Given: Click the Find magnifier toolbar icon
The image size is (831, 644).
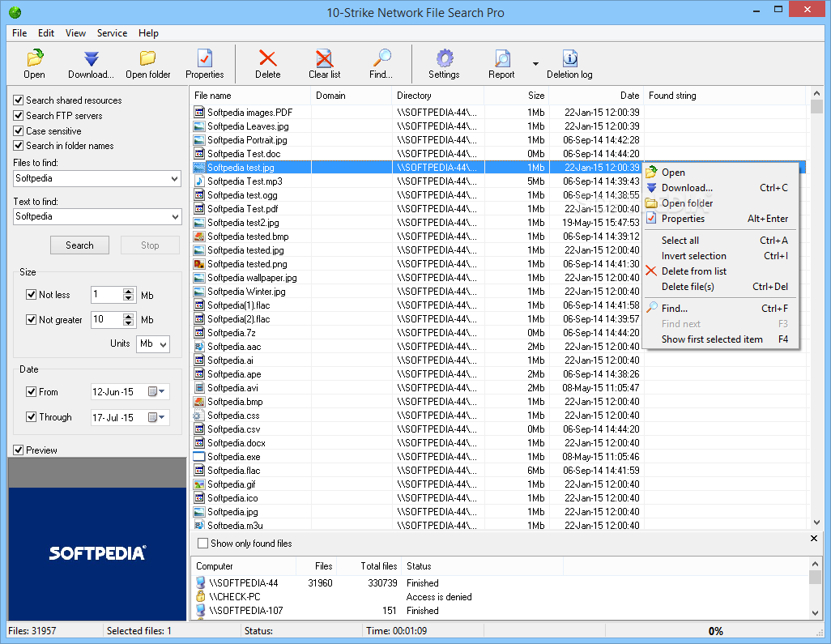Looking at the screenshot, I should [381, 58].
